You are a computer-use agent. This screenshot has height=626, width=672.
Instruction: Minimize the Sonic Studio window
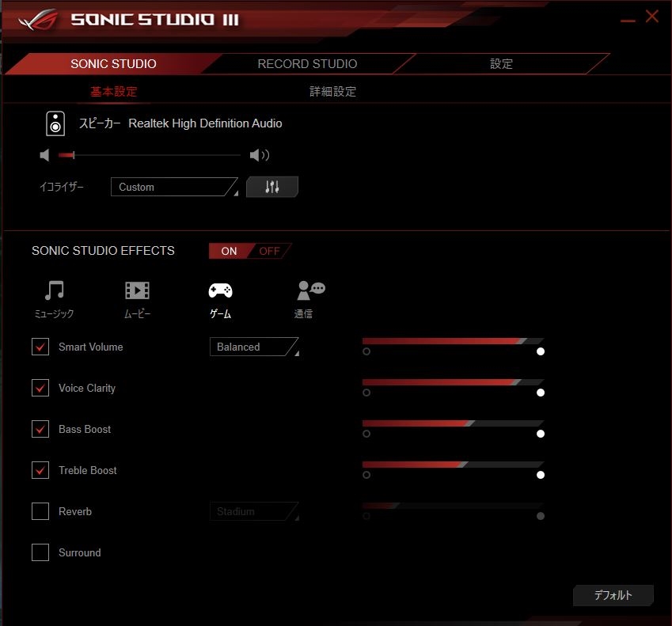628,20
